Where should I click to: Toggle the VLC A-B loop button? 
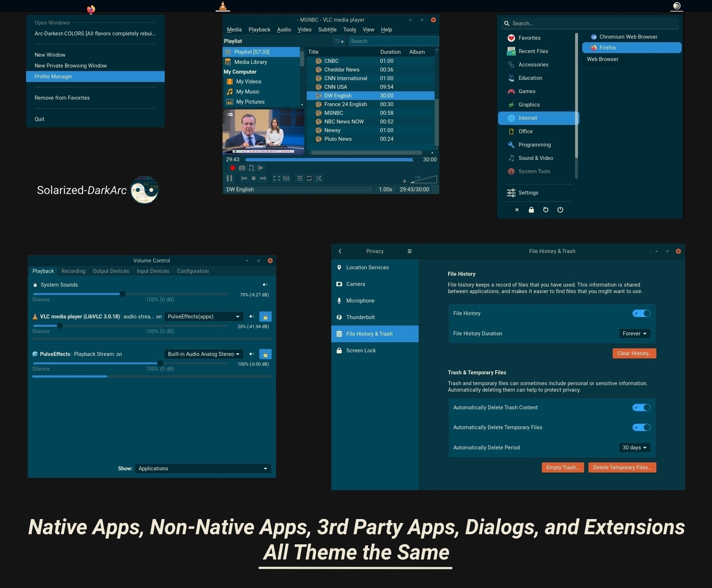tap(251, 168)
